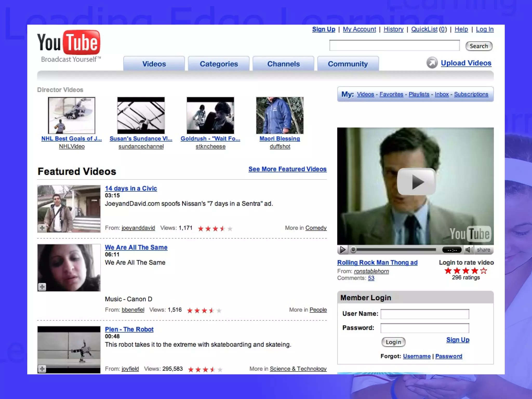Viewport: 532px width, 399px height.
Task: Click the YouTube logo
Action: [x=69, y=42]
